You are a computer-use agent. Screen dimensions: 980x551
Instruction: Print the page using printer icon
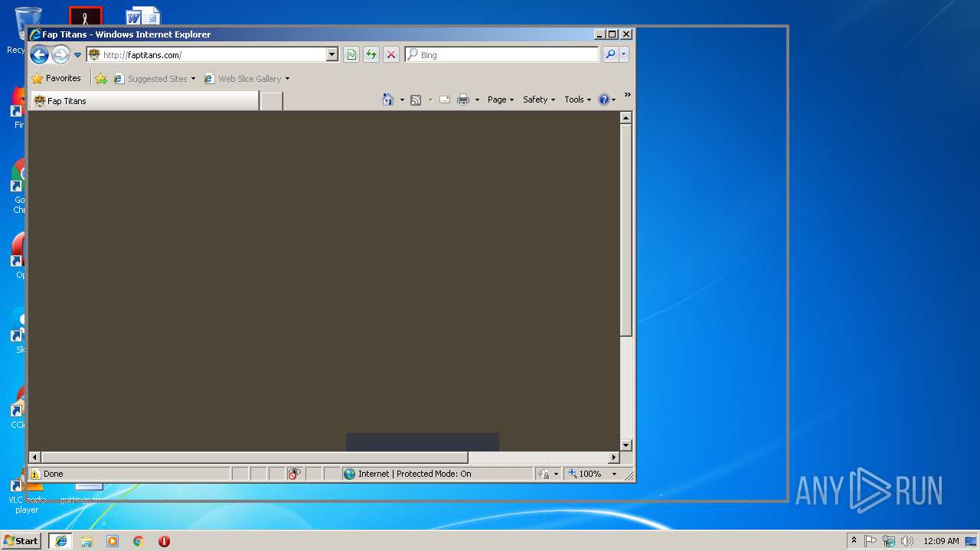463,99
